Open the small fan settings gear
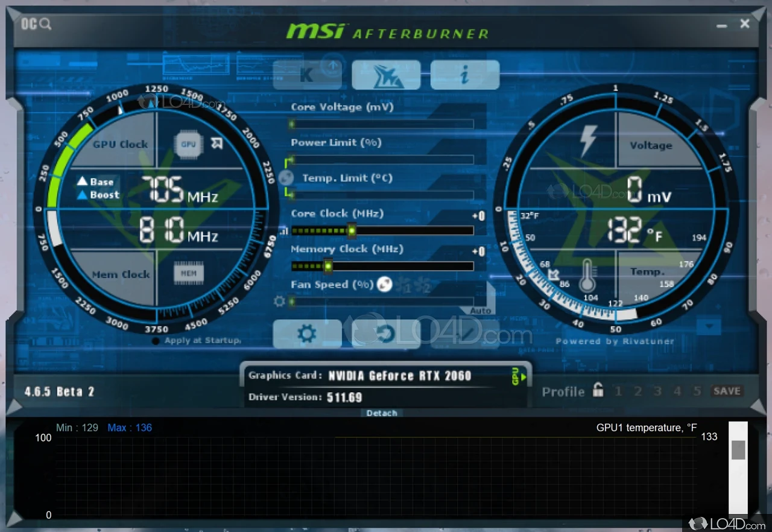772x532 pixels. (279, 301)
